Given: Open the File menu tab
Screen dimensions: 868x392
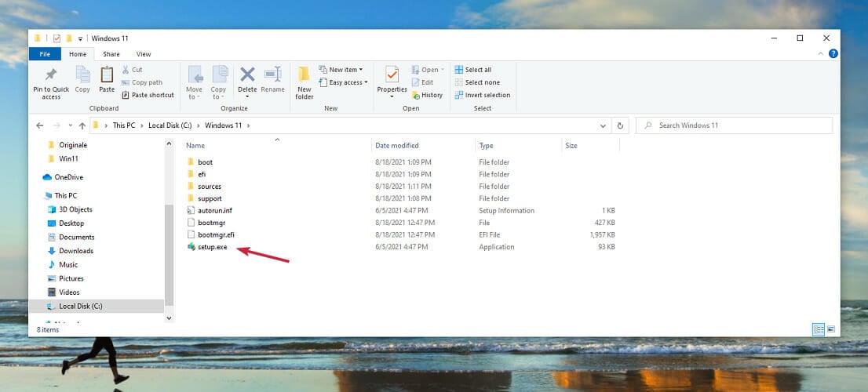Looking at the screenshot, I should point(45,54).
